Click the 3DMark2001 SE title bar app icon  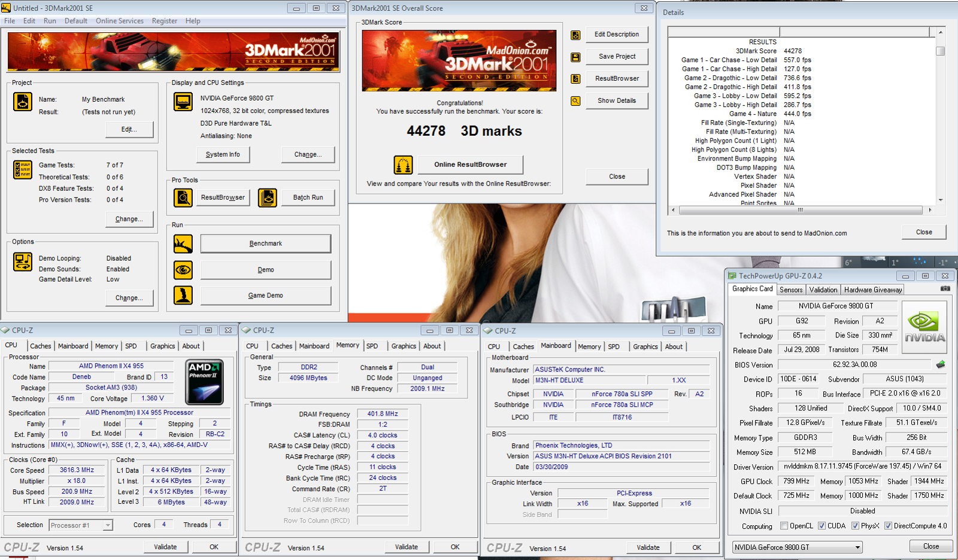[x=6, y=8]
